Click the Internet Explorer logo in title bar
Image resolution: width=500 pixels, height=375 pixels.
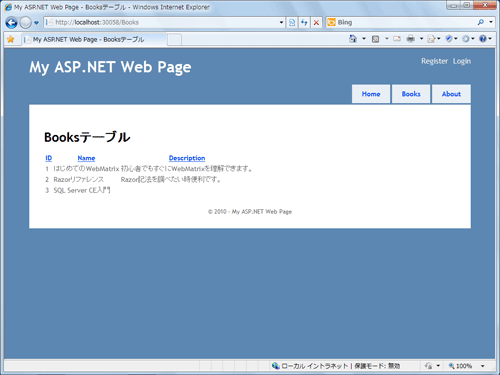click(8, 7)
